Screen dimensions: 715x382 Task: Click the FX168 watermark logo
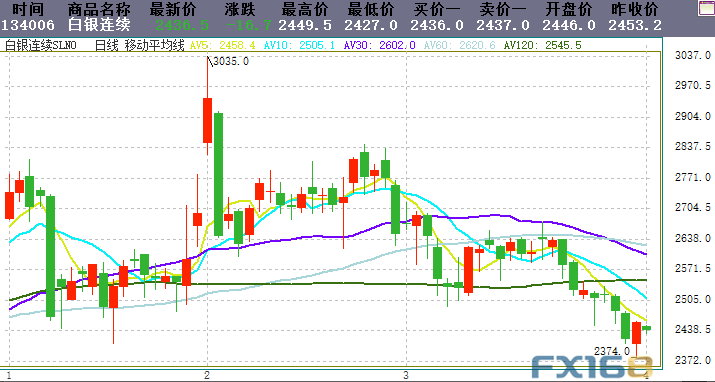pyautogui.click(x=592, y=367)
